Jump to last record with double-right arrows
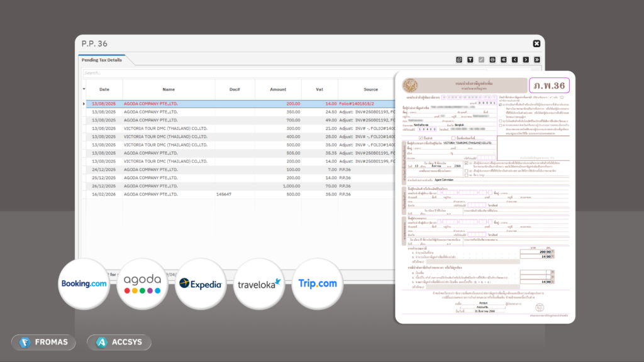644x362 pixels. [537, 60]
